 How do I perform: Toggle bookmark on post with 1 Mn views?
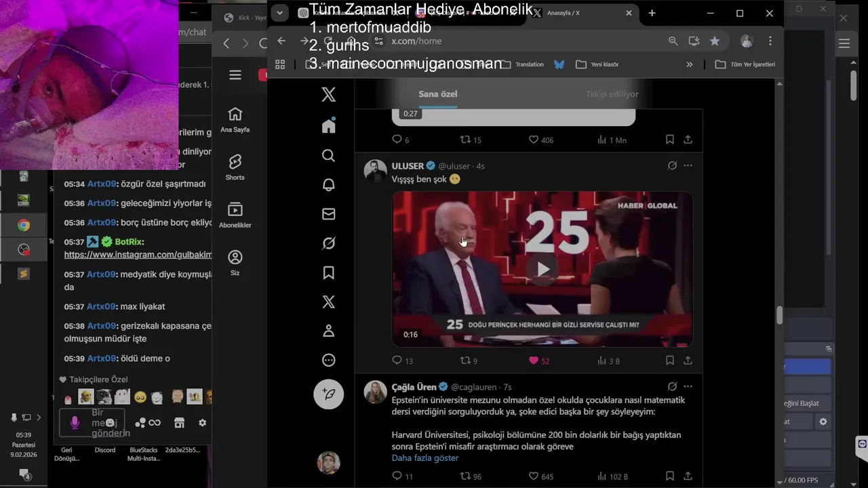pos(669,140)
